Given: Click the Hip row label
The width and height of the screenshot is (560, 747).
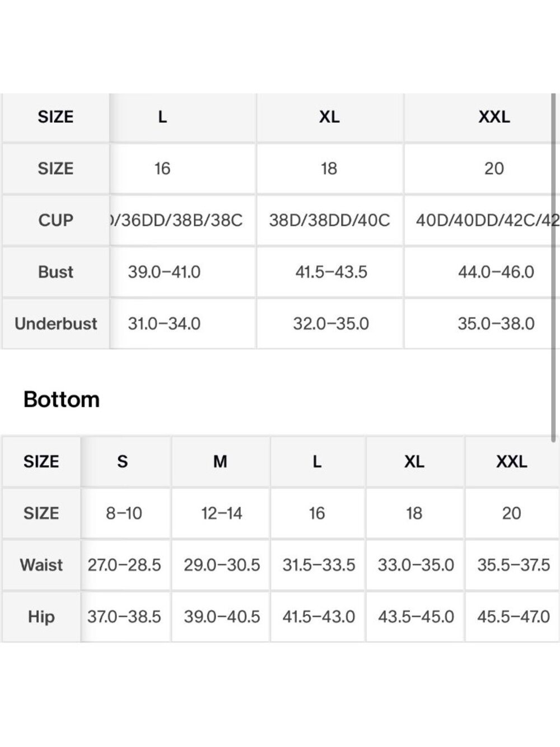Looking at the screenshot, I should click(x=41, y=616).
